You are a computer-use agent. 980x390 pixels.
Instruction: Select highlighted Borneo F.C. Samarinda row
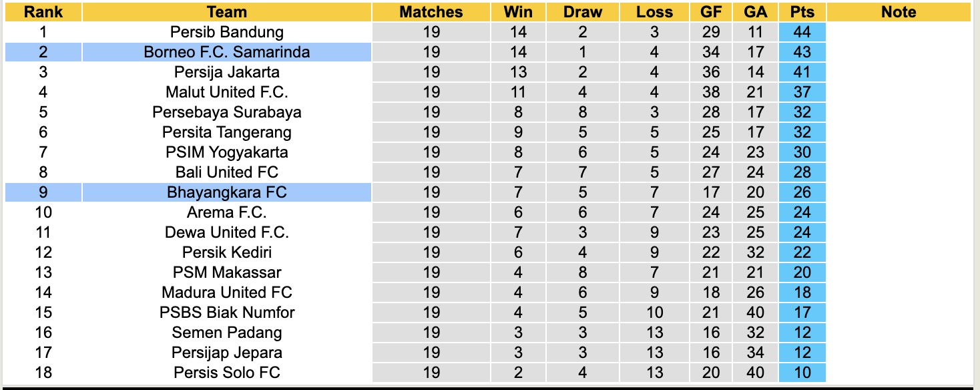(x=227, y=52)
